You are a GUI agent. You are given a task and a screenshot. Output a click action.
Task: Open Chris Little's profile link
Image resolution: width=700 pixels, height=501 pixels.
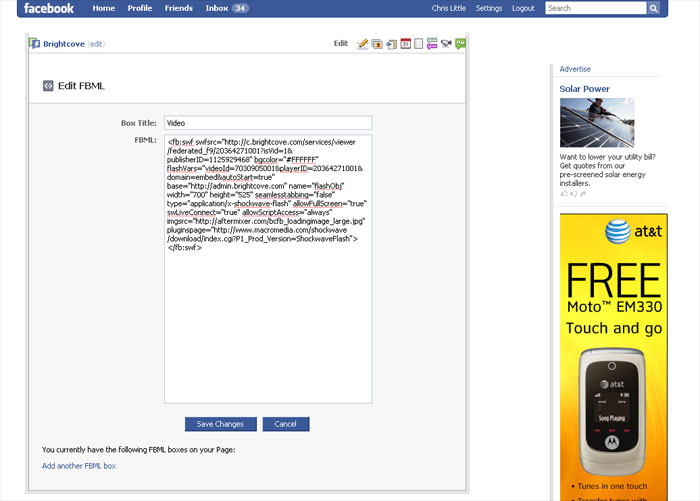449,8
